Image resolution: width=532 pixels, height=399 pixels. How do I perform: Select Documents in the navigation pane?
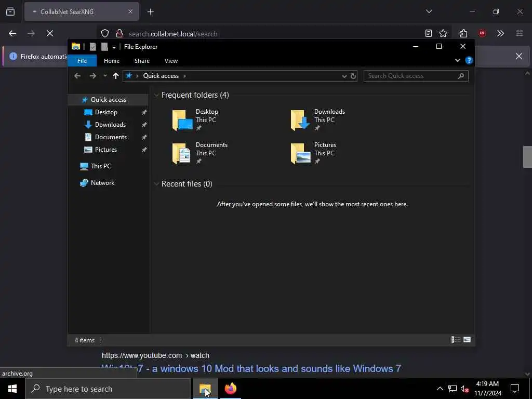[111, 137]
